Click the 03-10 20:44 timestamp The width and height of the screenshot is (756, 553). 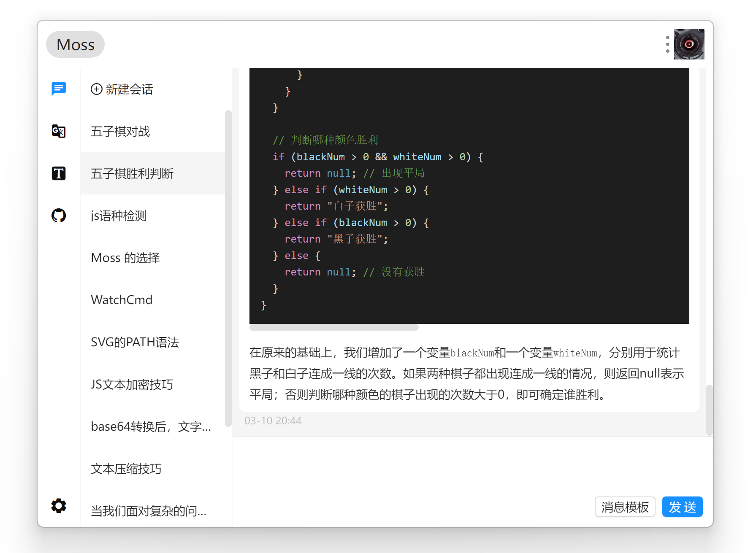click(x=273, y=421)
